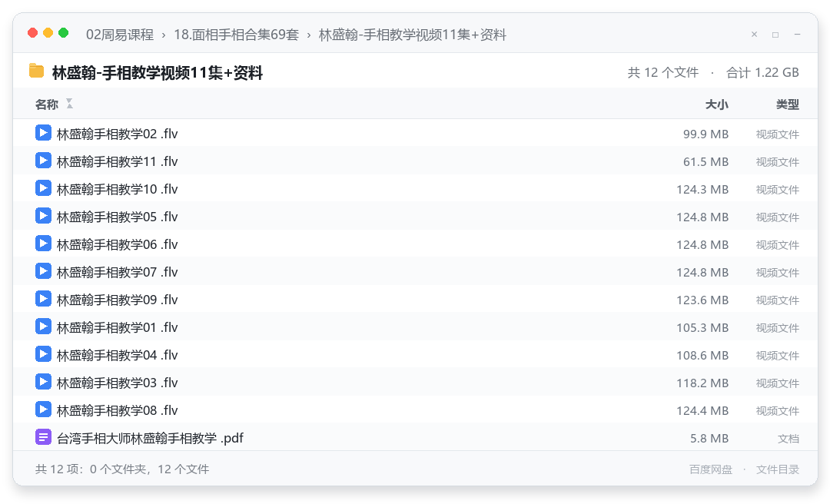
Task: Click the 108.6 MB size value
Action: tap(702, 355)
